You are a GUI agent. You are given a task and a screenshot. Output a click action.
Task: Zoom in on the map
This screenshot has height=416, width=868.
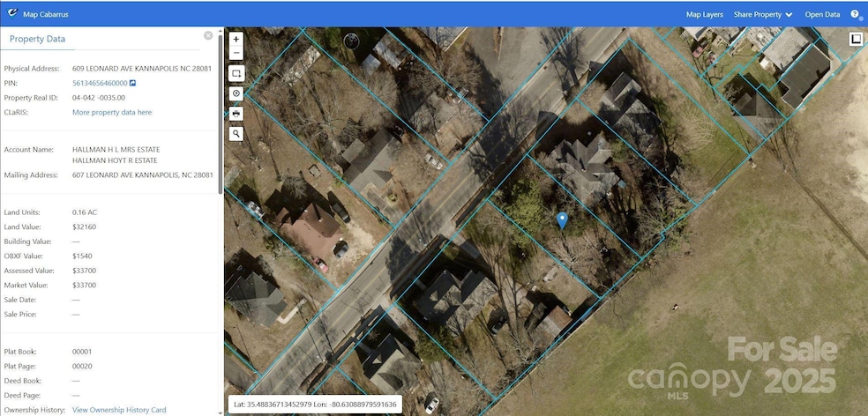click(236, 40)
